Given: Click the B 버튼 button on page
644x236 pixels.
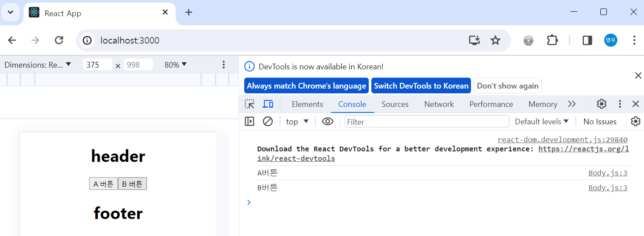Looking at the screenshot, I should pos(132,184).
